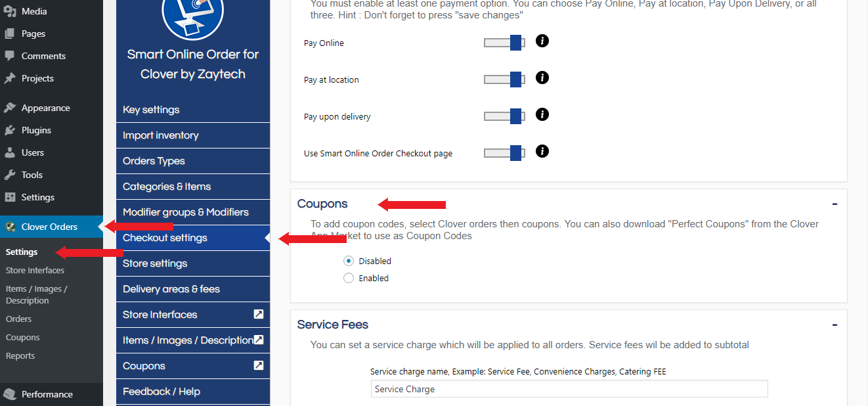
Task: Collapse the Service Fees section
Action: click(x=835, y=325)
